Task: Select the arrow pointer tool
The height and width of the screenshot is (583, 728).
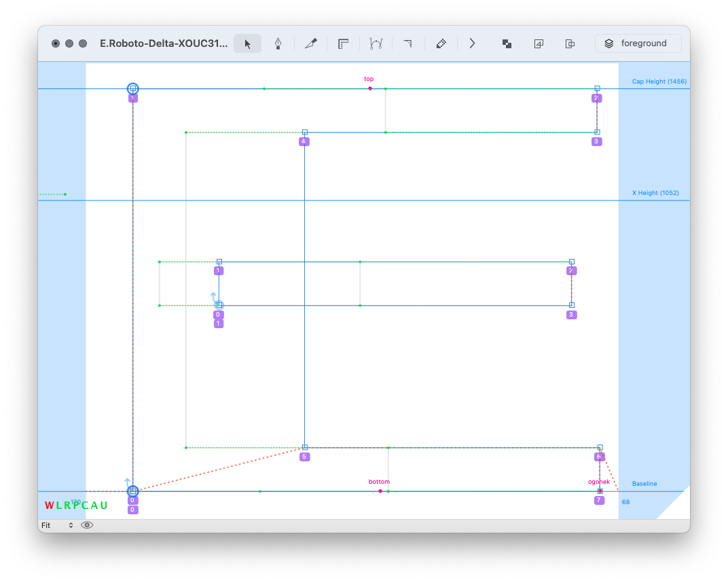Action: click(x=247, y=43)
